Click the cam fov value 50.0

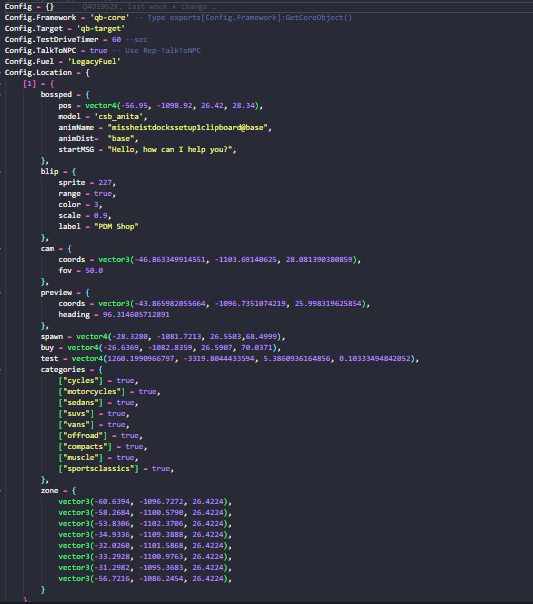[94, 271]
